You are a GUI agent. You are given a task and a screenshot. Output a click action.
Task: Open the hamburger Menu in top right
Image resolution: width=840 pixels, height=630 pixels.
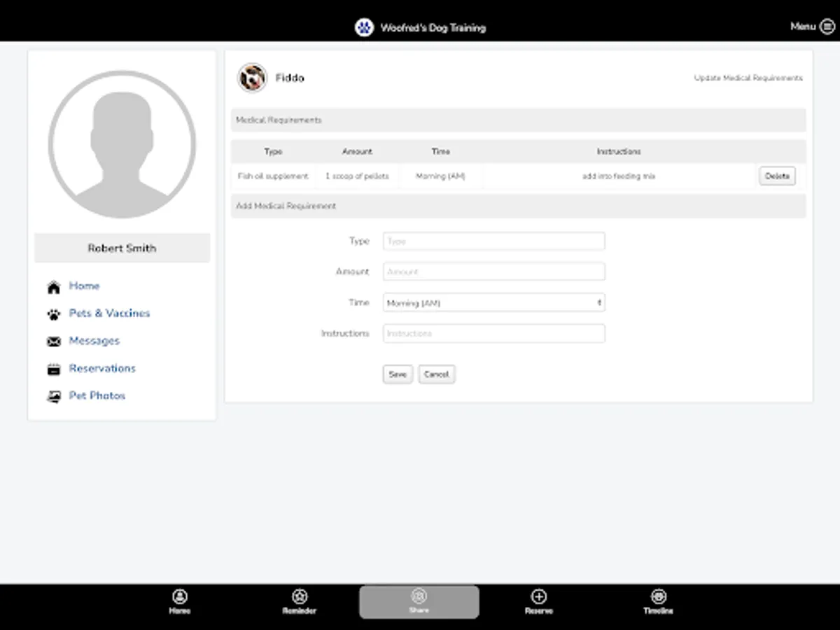827,26
